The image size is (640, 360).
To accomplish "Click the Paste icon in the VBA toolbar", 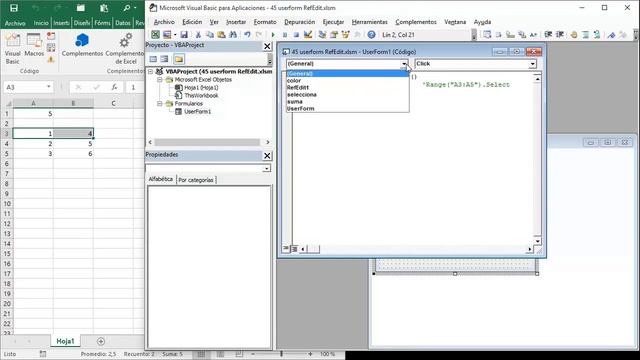I will 221,35.
